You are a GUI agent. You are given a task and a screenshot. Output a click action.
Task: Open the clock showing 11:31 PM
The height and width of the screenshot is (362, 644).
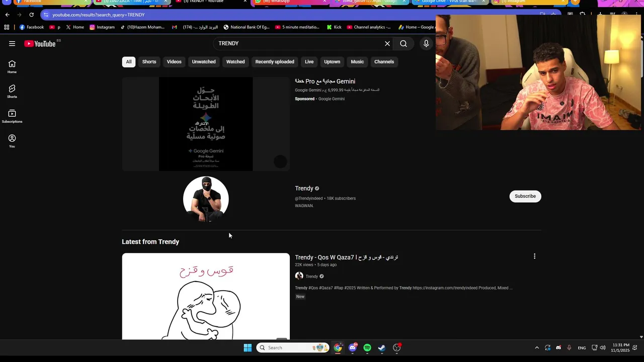[x=621, y=348]
